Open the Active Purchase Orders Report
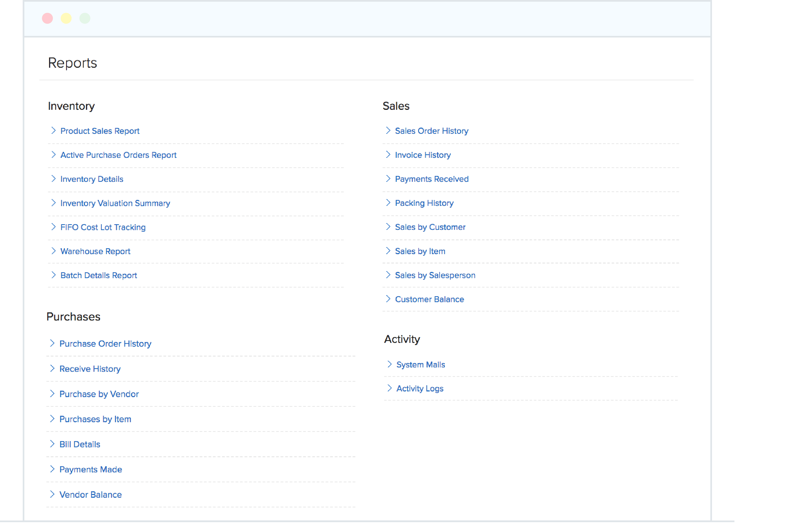Screen dimensions: 794x532 (x=118, y=155)
